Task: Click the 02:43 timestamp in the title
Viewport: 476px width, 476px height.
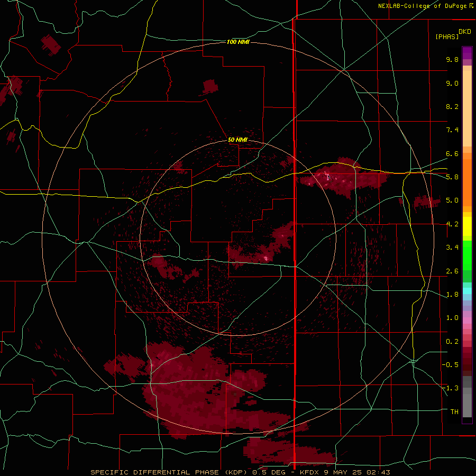Action: 380,472
